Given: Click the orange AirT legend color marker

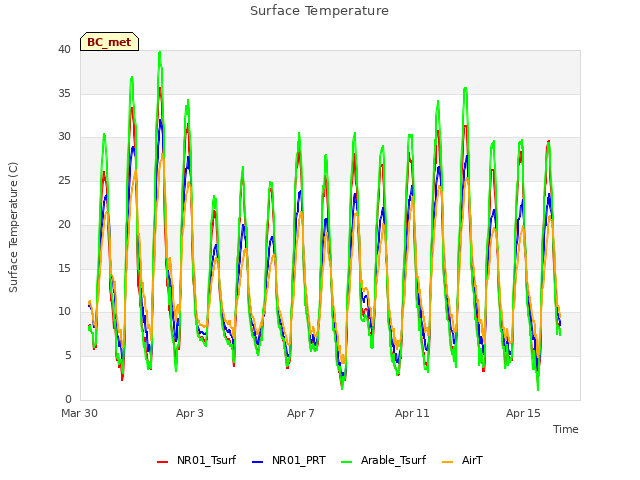Looking at the screenshot, I should [448, 462].
